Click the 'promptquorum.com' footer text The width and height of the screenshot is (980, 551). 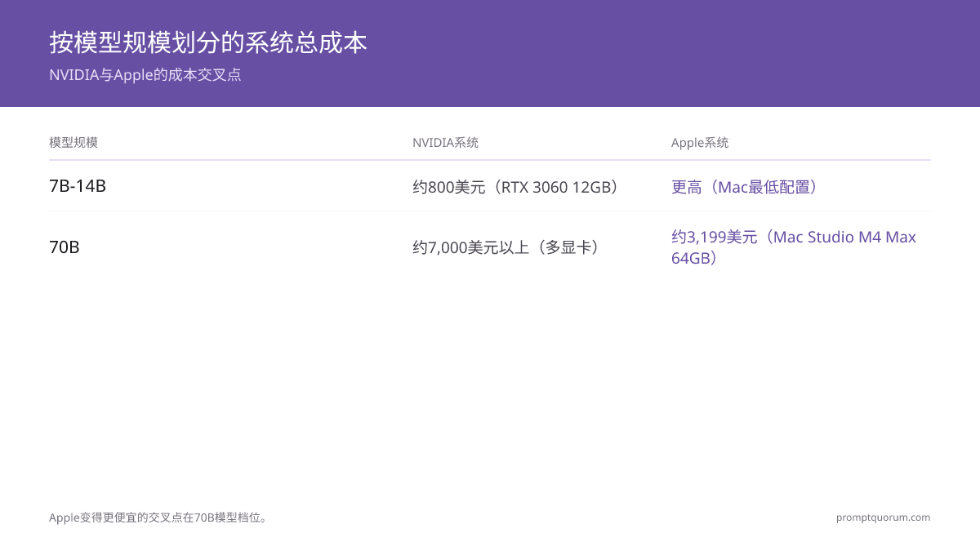[883, 518]
